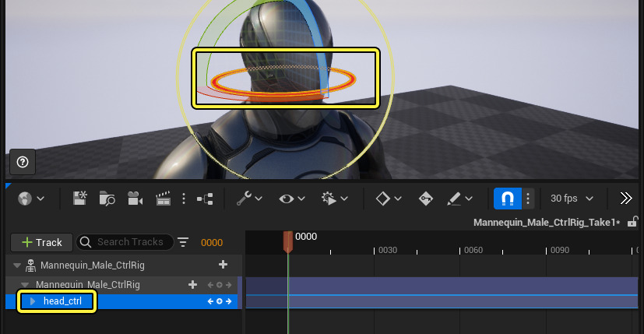644x334 pixels.
Task: Open the playback options icon
Action: pos(329,199)
